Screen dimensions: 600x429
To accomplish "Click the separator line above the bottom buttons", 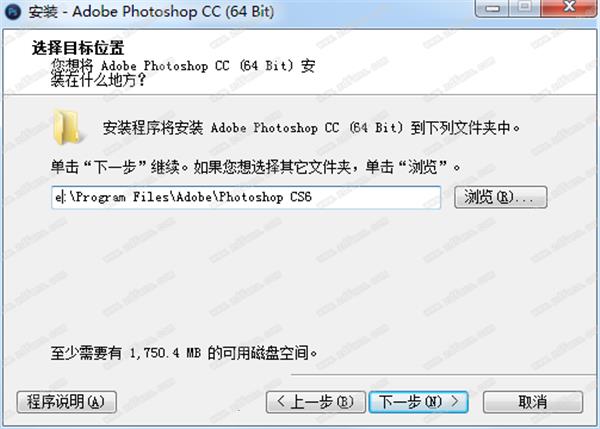I will [443, 375].
